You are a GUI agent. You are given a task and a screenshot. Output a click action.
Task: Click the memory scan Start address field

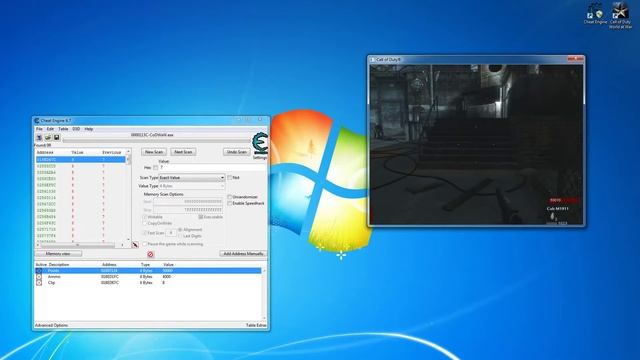[188, 202]
